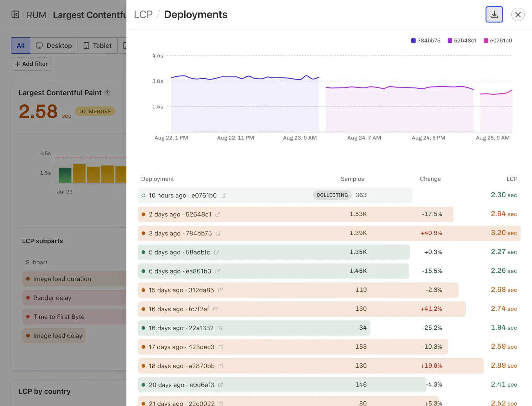Select the 16 days ago fc7f2af deployment row
The height and width of the screenshot is (406, 532).
329,309
